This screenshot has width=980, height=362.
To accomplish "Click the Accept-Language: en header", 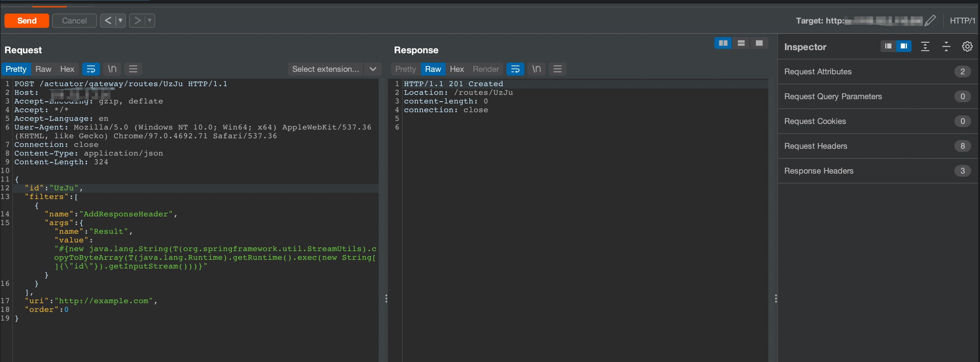I will [x=61, y=119].
